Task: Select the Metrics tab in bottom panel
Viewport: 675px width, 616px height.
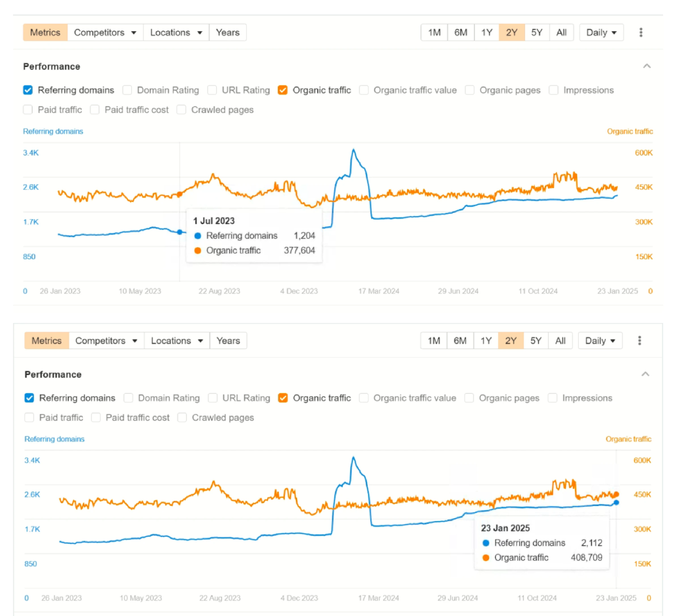Action: (46, 341)
